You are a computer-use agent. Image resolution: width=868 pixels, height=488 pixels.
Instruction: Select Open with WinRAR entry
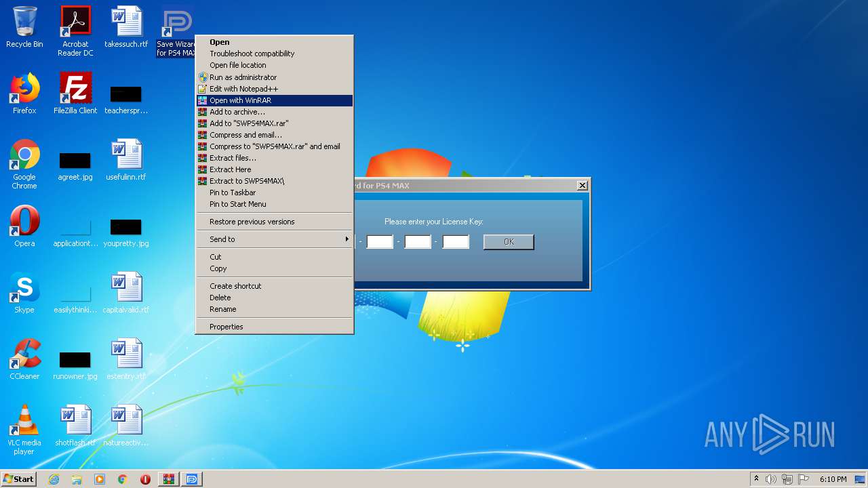[x=274, y=100]
